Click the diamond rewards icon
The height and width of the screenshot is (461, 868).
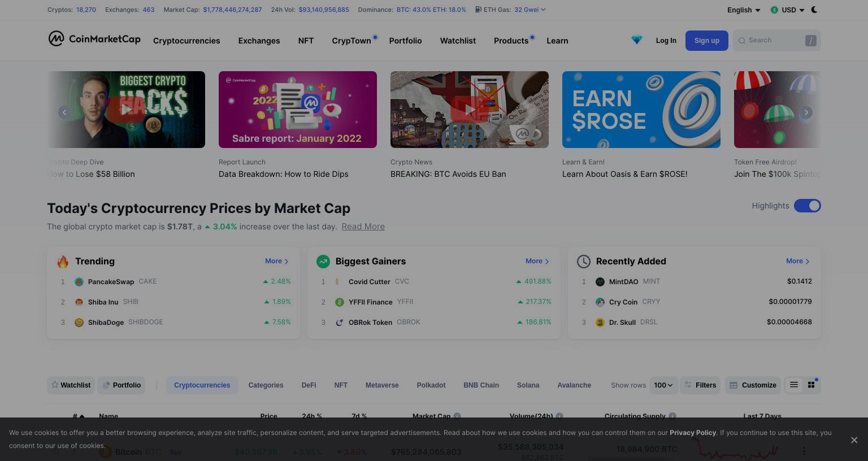click(x=637, y=40)
